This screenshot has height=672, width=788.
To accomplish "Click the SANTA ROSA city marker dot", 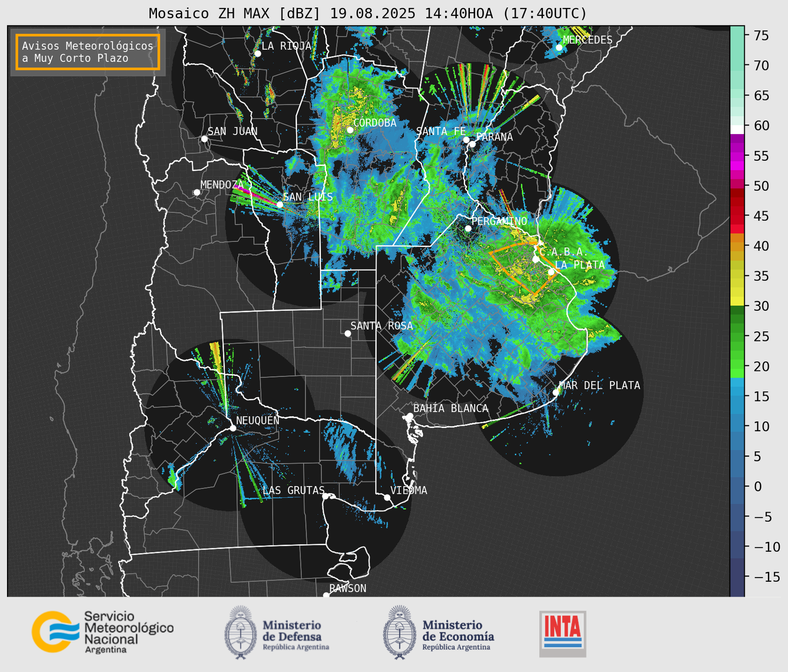I will (348, 333).
